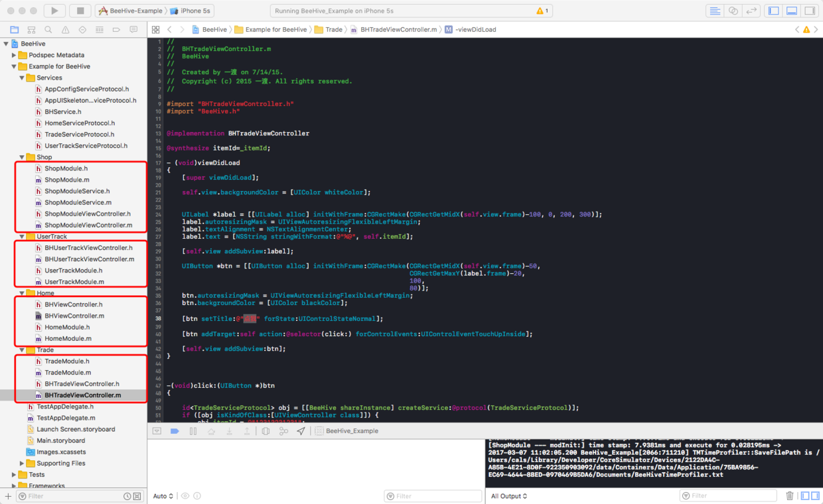
Task: Open the project navigator folder icon
Action: tap(14, 30)
